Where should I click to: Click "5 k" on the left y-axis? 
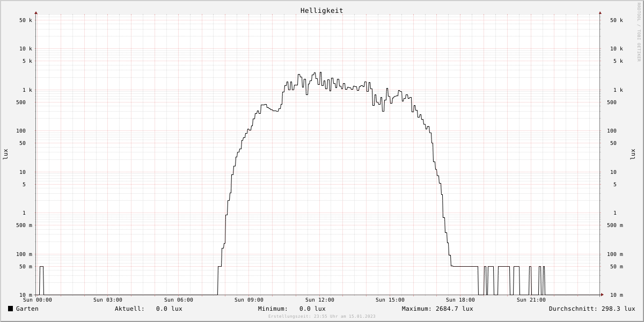pyautogui.click(x=27, y=61)
